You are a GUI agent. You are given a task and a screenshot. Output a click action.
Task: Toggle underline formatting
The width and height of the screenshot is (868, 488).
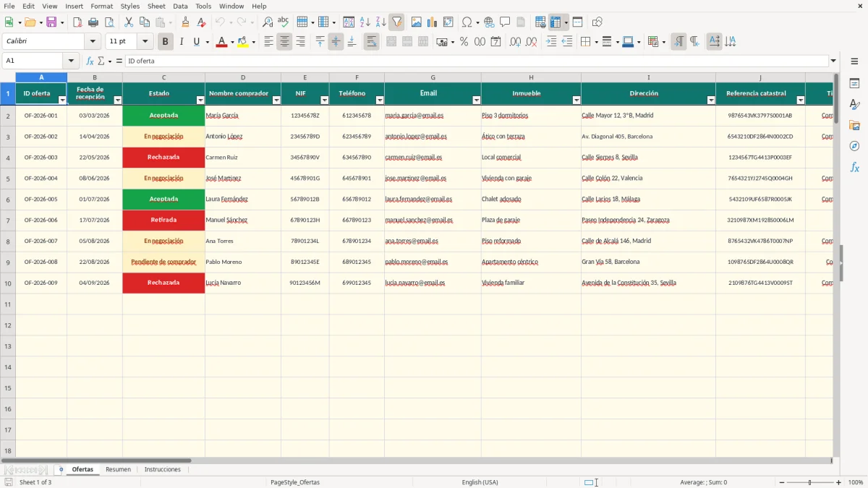196,42
